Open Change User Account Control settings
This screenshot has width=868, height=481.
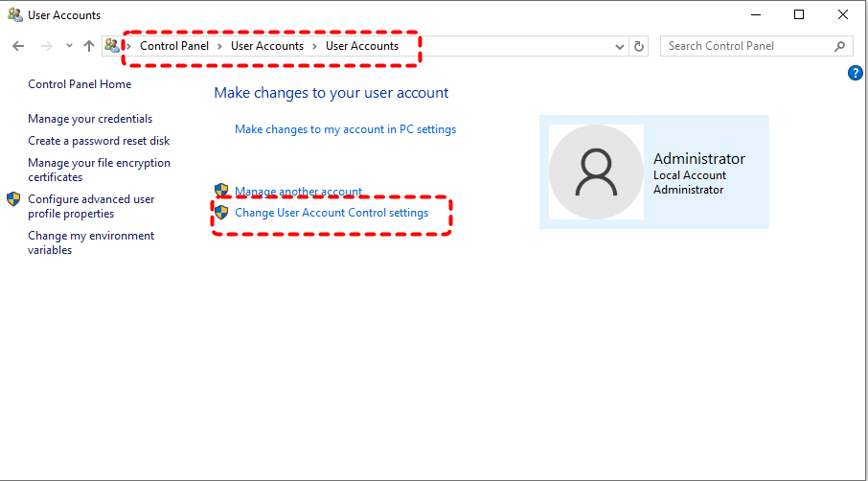[x=331, y=213]
